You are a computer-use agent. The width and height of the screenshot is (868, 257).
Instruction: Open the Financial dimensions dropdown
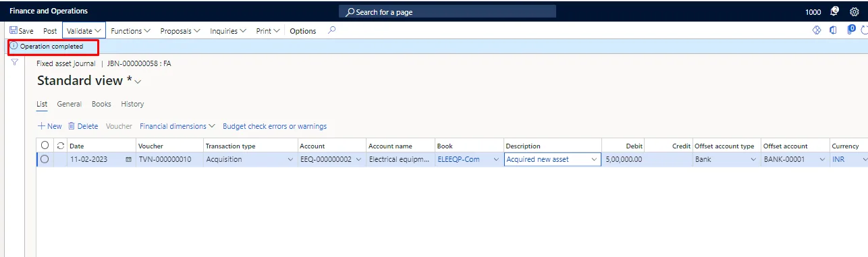pos(178,126)
